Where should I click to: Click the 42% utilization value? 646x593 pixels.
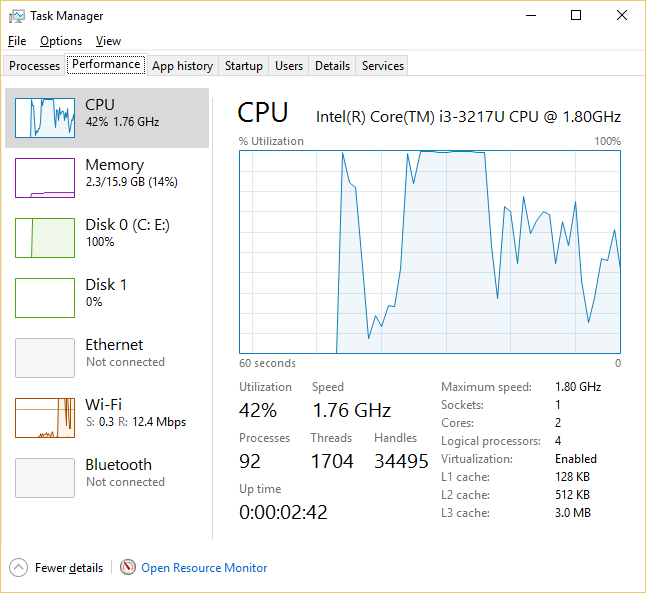pyautogui.click(x=258, y=410)
